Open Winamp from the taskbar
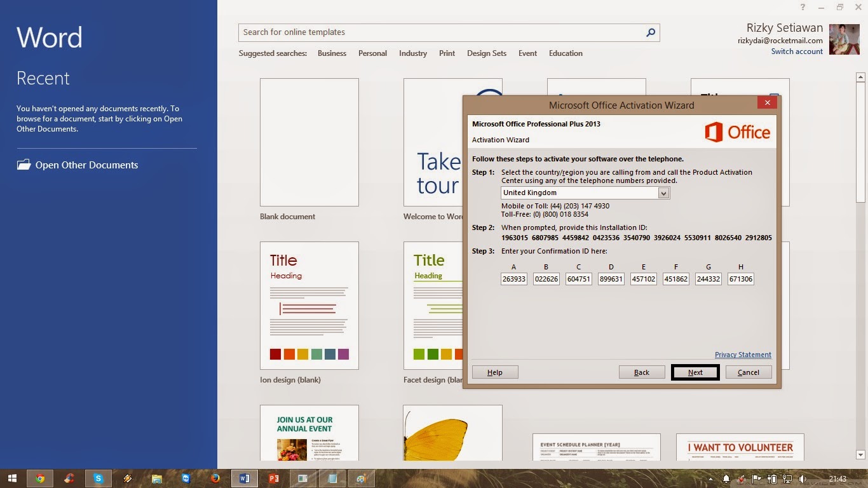868x488 pixels. [x=128, y=478]
